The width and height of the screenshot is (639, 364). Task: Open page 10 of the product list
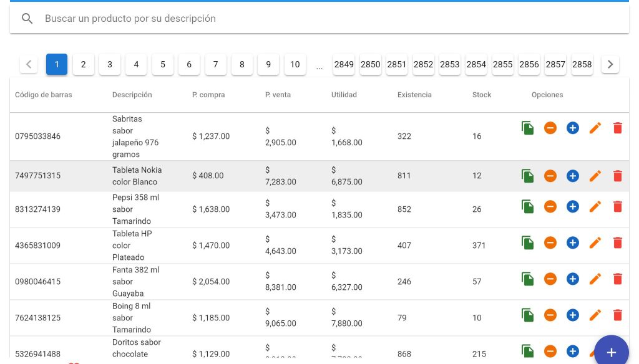tap(295, 64)
